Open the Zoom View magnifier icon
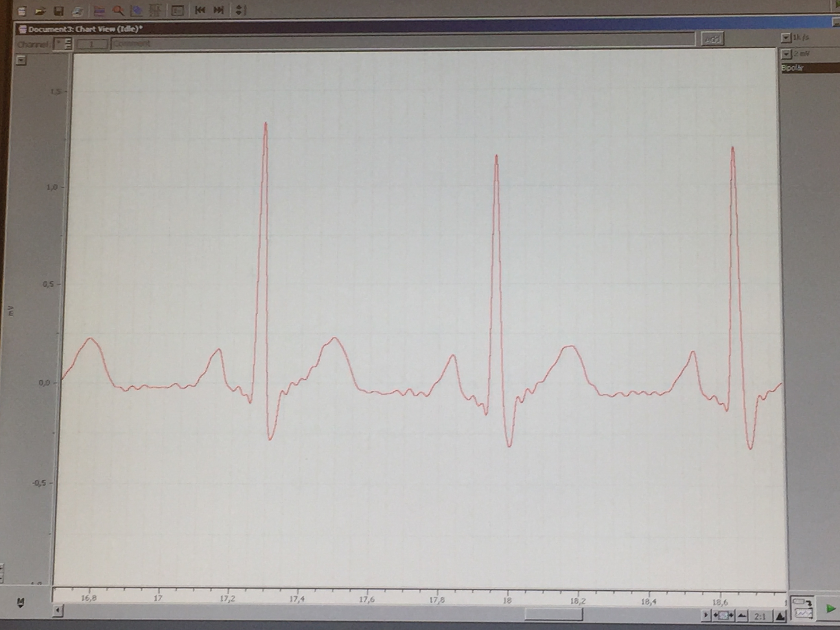 coord(118,11)
